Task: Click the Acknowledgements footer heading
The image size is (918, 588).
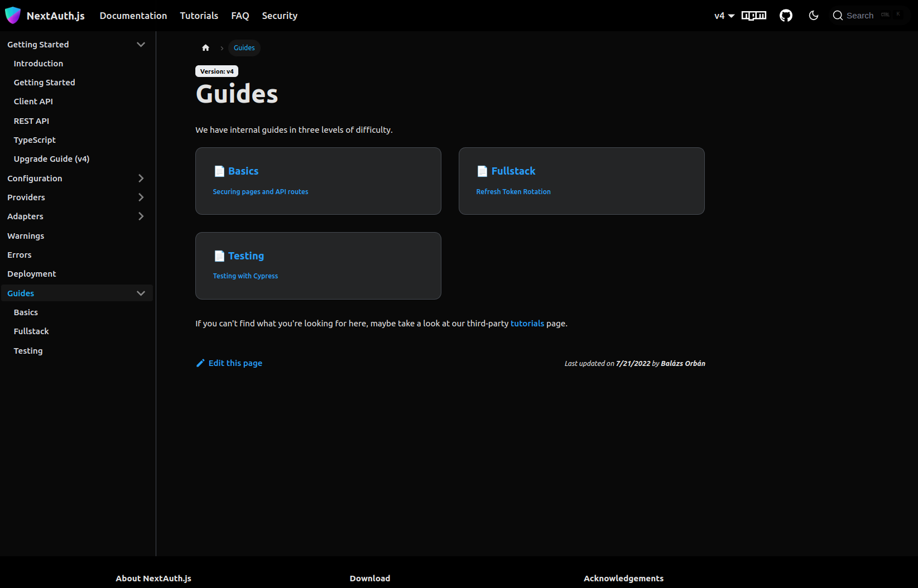Action: click(623, 579)
